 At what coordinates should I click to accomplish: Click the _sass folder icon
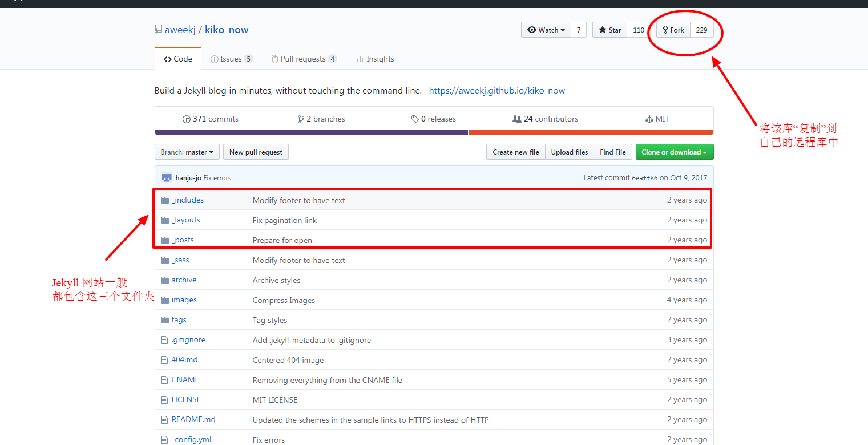click(165, 260)
